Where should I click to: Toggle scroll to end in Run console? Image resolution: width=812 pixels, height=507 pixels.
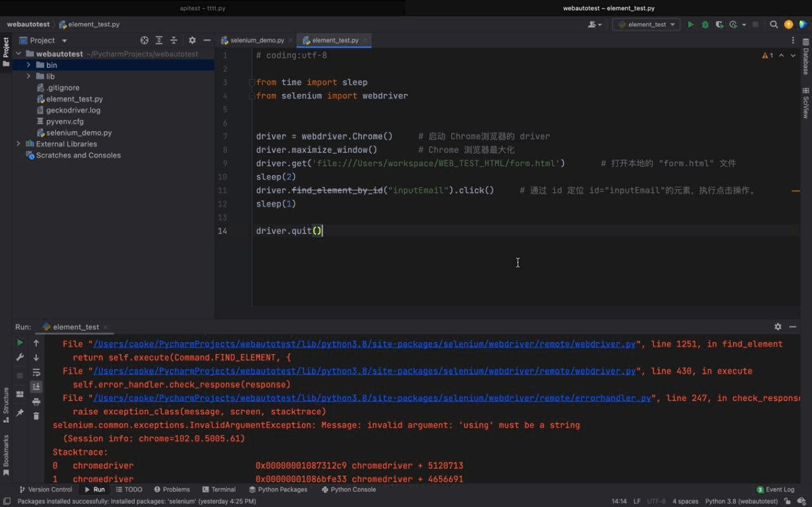coord(36,386)
